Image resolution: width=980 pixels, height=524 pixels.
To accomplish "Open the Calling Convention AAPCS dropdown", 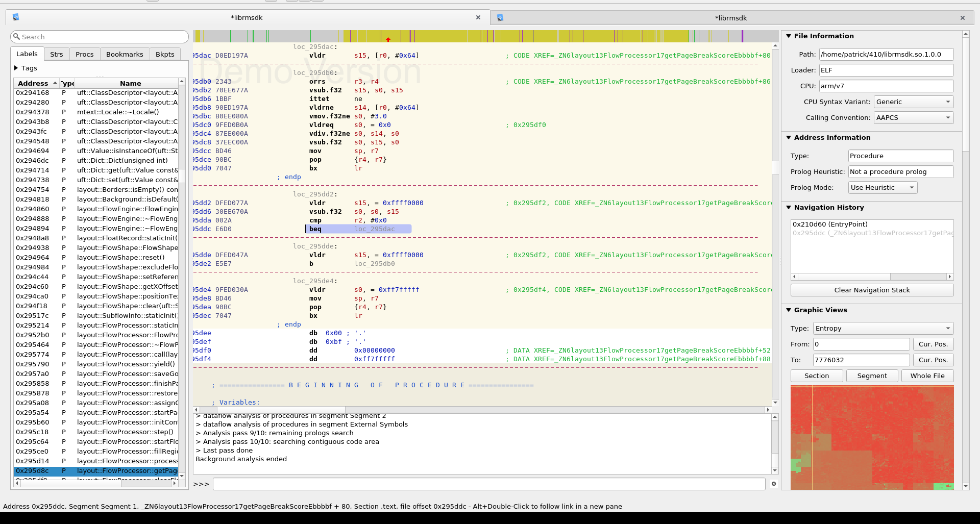I will coord(913,118).
